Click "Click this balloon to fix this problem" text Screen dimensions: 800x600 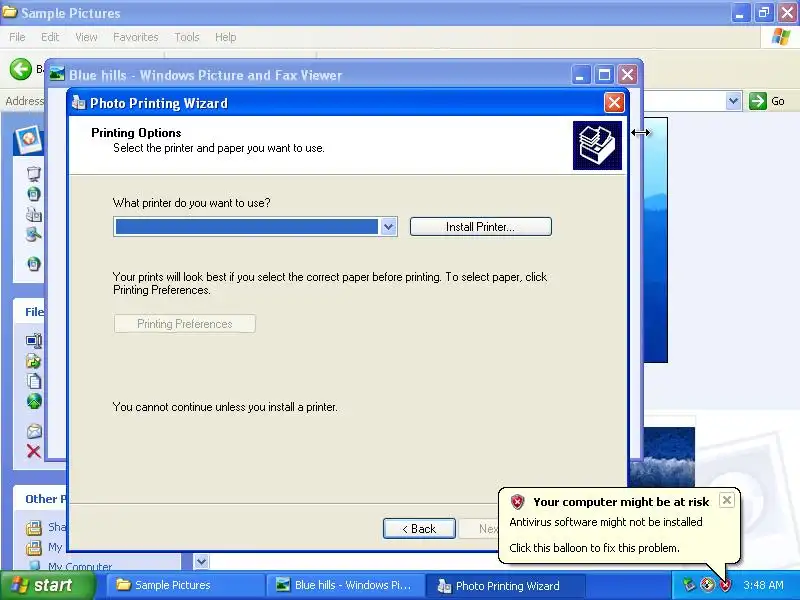pyautogui.click(x=594, y=548)
